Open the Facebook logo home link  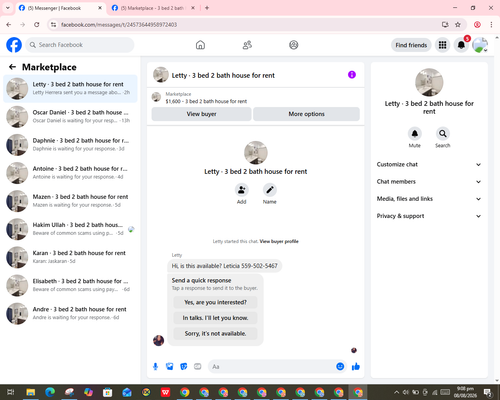click(14, 45)
